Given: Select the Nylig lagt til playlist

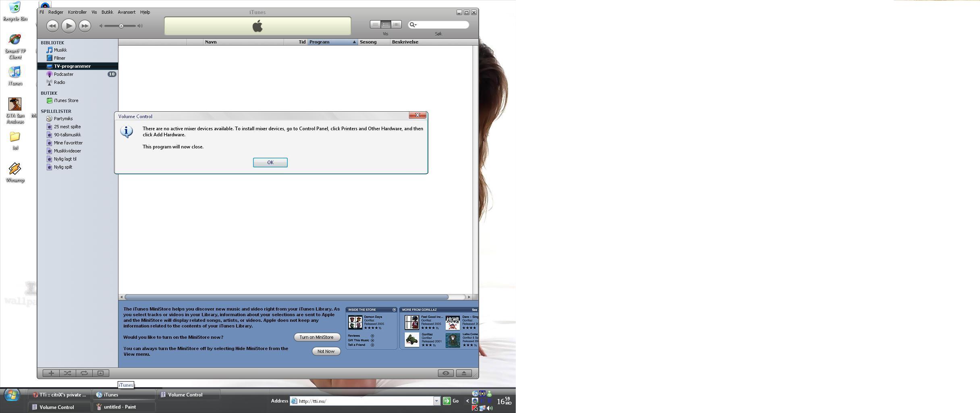Looking at the screenshot, I should click(x=78, y=159).
